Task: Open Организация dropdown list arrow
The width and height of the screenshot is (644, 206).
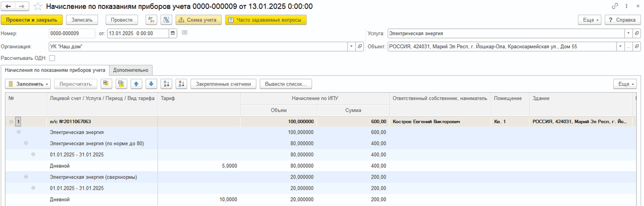Action: pos(351,47)
